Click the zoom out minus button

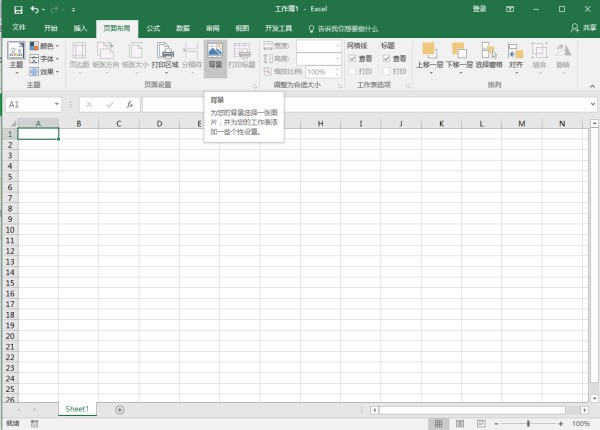pyautogui.click(x=496, y=423)
